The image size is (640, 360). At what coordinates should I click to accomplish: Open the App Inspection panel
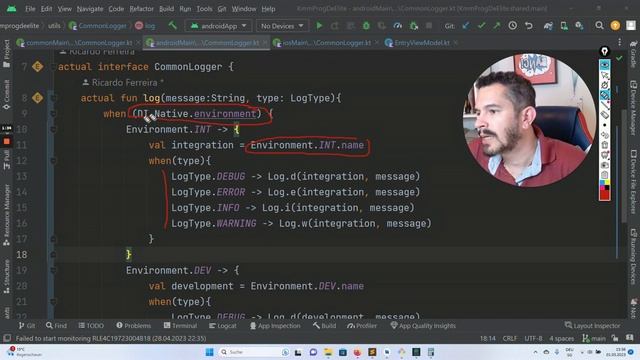click(275, 326)
